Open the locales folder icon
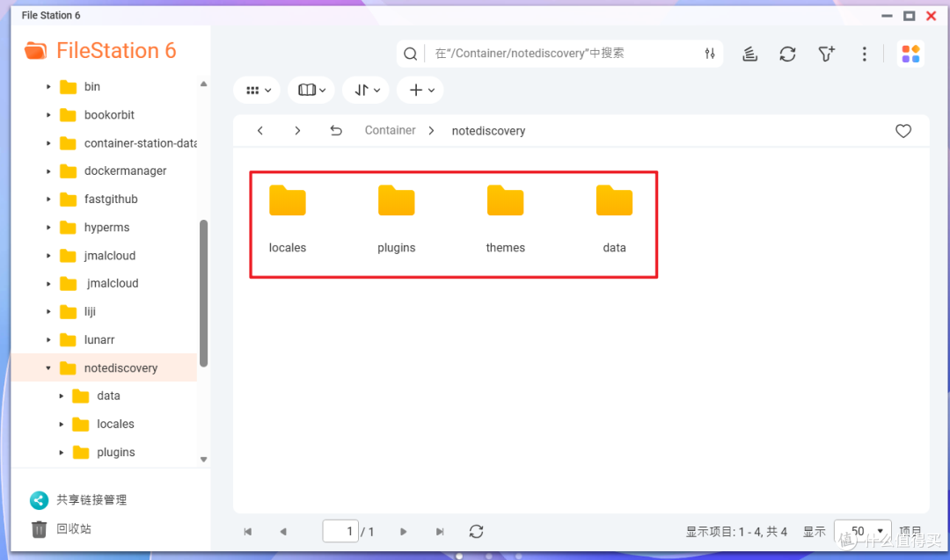The width and height of the screenshot is (950, 560). tap(287, 200)
